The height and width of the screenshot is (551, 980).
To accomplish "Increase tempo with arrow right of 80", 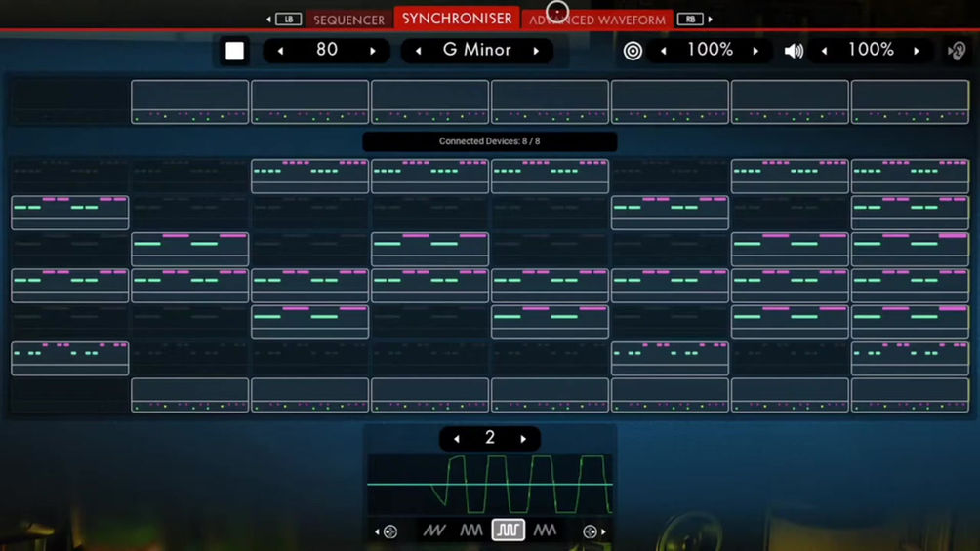I will [373, 51].
